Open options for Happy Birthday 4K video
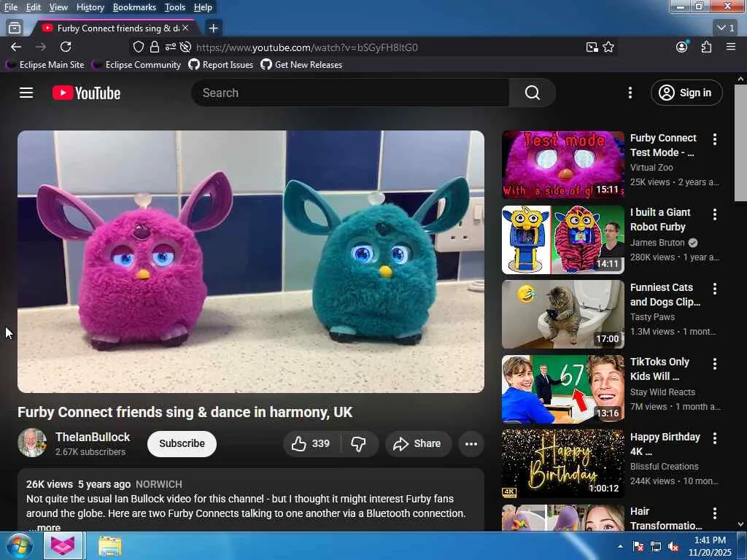This screenshot has height=560, width=747. 715,438
